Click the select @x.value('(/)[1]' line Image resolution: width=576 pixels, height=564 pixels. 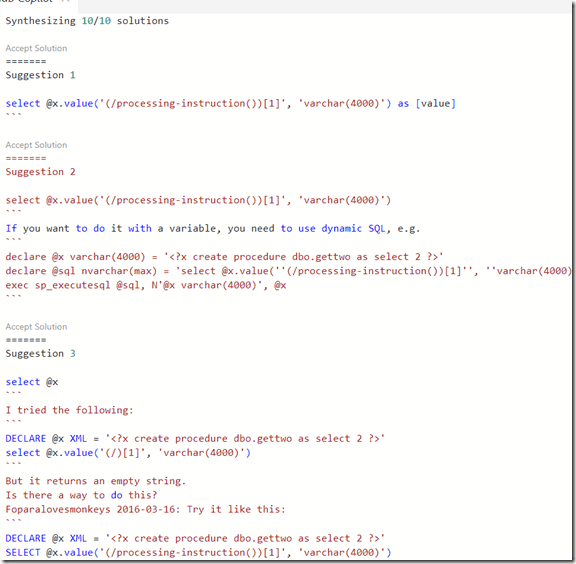pyautogui.click(x=128, y=453)
